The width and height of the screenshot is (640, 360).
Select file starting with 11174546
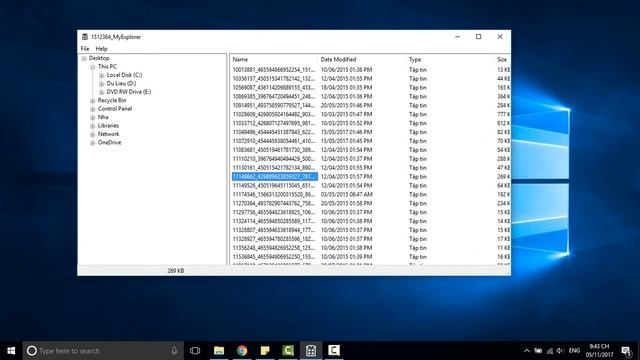(274, 195)
